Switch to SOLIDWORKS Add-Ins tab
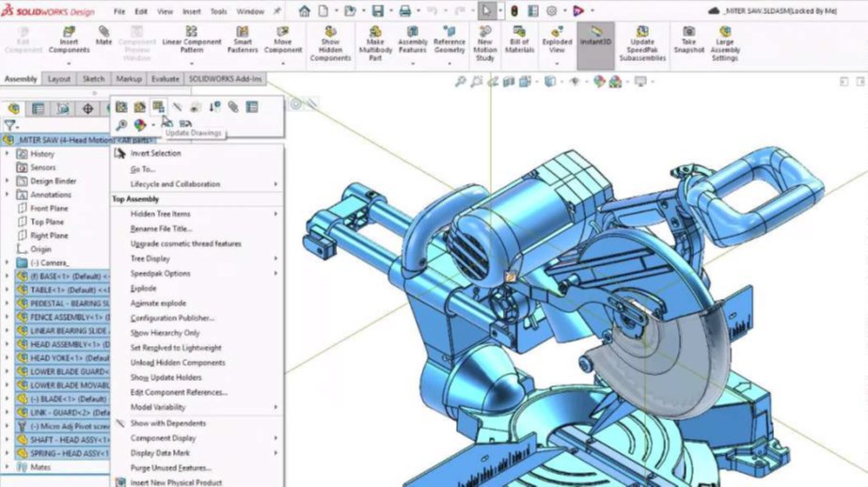Screen dimensions: 868x487 [226, 79]
